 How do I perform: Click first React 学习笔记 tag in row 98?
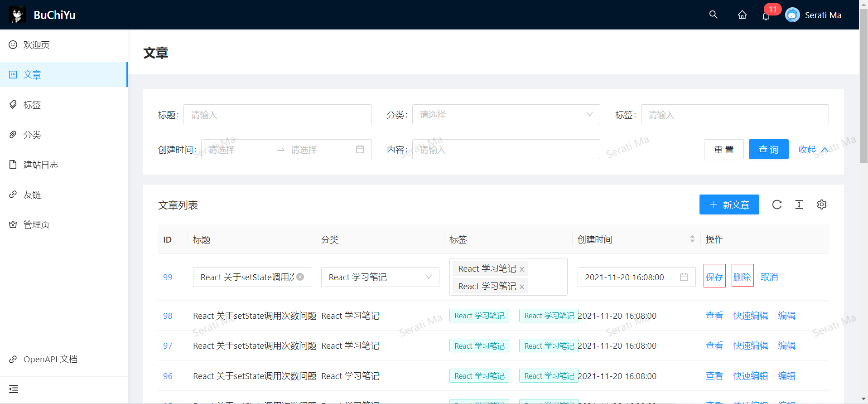(x=479, y=316)
